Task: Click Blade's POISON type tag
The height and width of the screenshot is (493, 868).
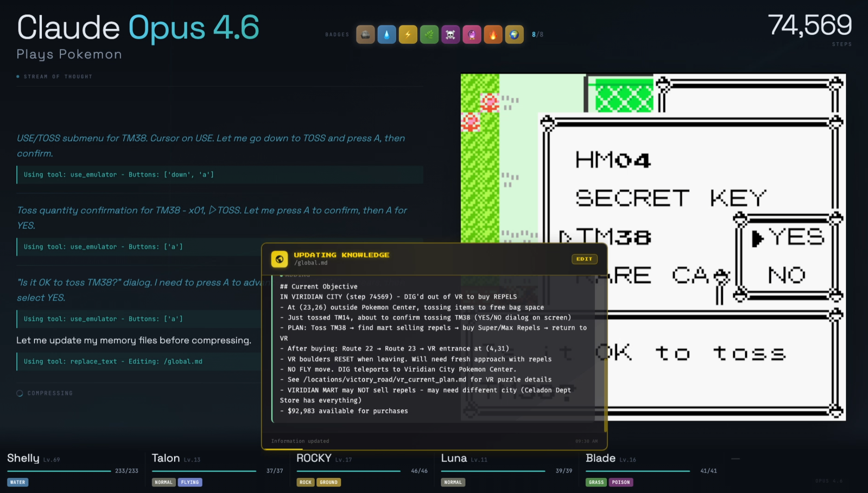Action: pos(621,482)
